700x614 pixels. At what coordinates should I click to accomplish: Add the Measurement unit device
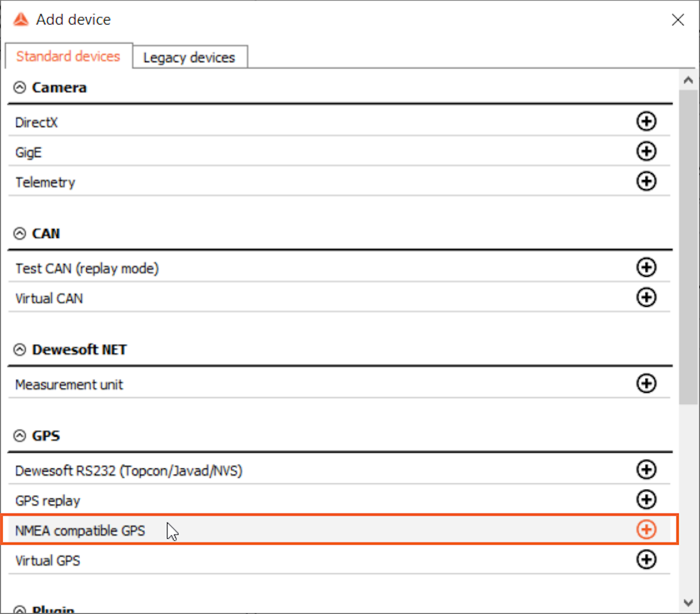click(x=646, y=383)
